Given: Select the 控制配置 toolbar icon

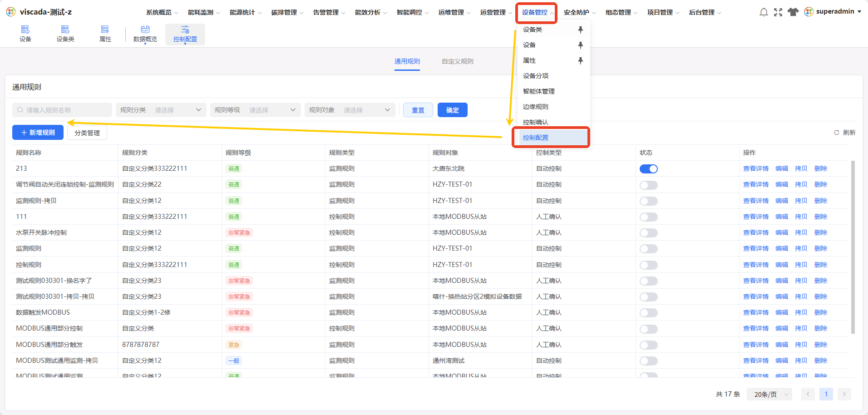Looking at the screenshot, I should [x=185, y=34].
